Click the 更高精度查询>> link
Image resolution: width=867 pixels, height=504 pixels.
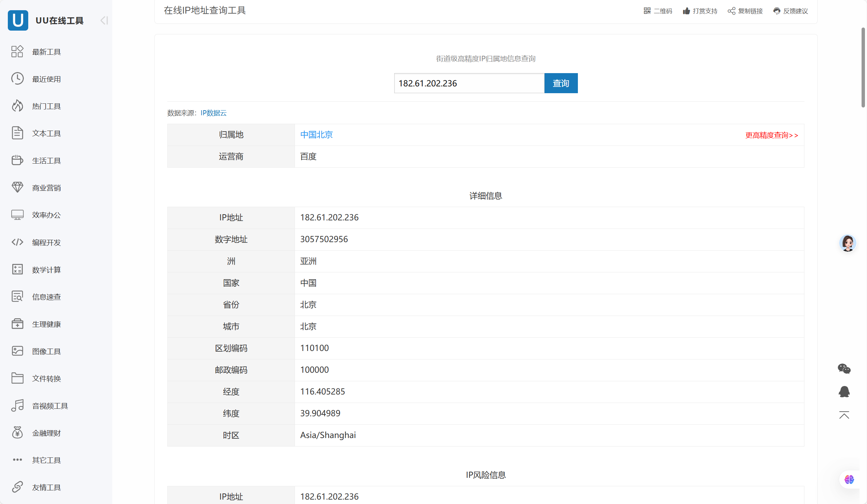771,135
